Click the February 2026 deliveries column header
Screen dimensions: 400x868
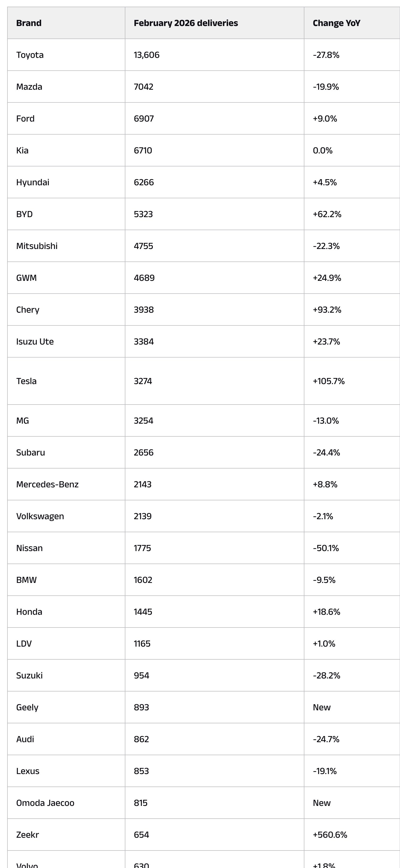tap(185, 23)
